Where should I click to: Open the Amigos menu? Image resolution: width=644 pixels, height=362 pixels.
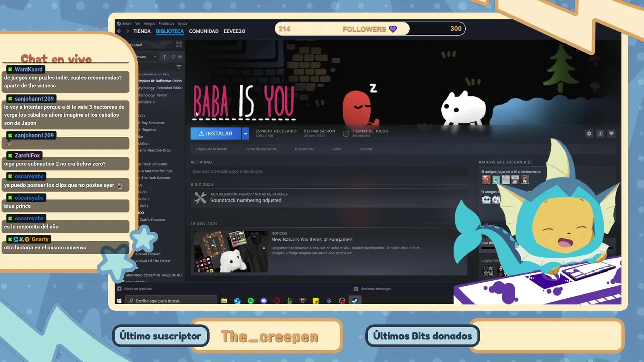[149, 23]
